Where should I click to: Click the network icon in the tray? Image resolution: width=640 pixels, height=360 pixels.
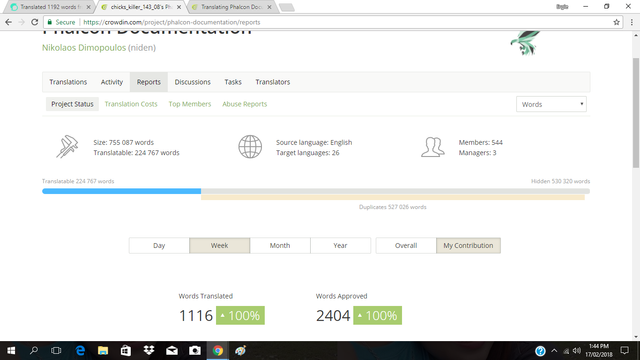pos(566,351)
